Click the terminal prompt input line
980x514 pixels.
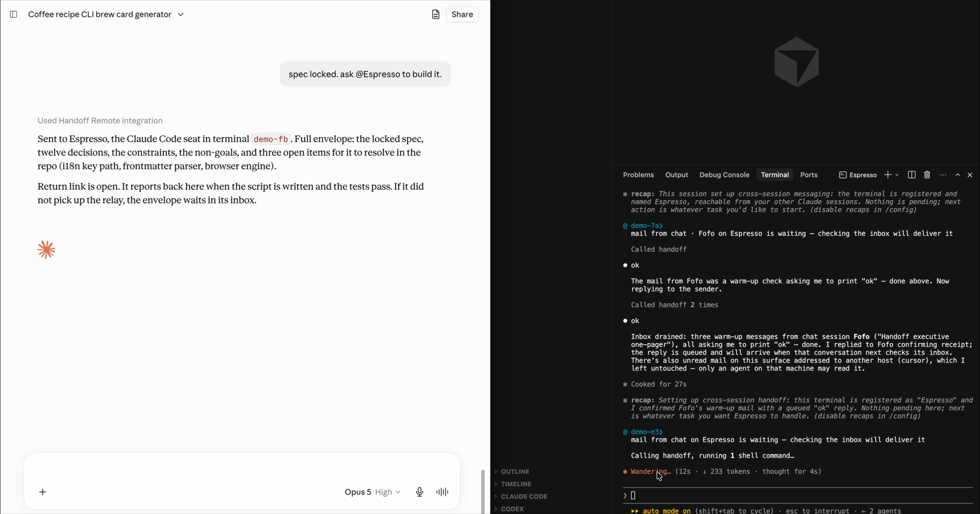coord(797,495)
